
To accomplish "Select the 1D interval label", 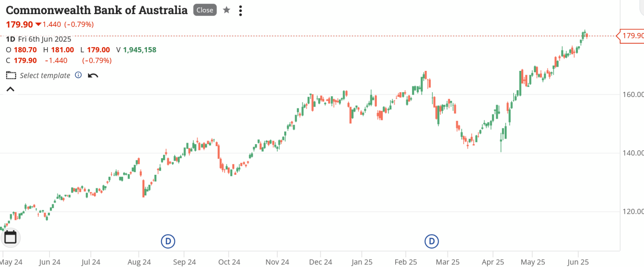I will tap(10, 39).
